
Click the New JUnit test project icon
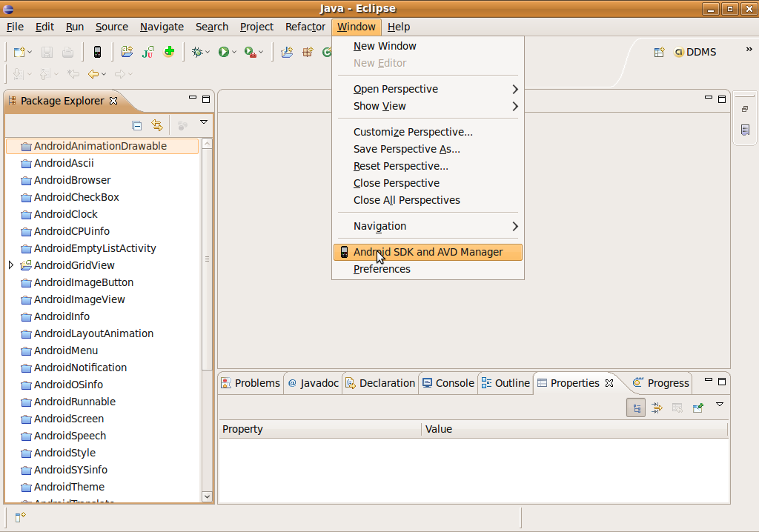coord(148,51)
